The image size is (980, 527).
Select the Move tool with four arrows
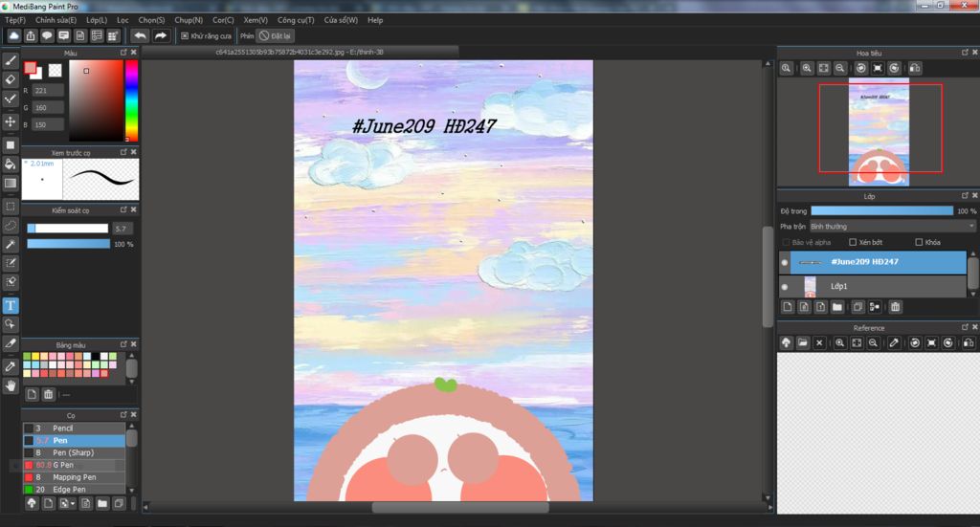(x=11, y=121)
